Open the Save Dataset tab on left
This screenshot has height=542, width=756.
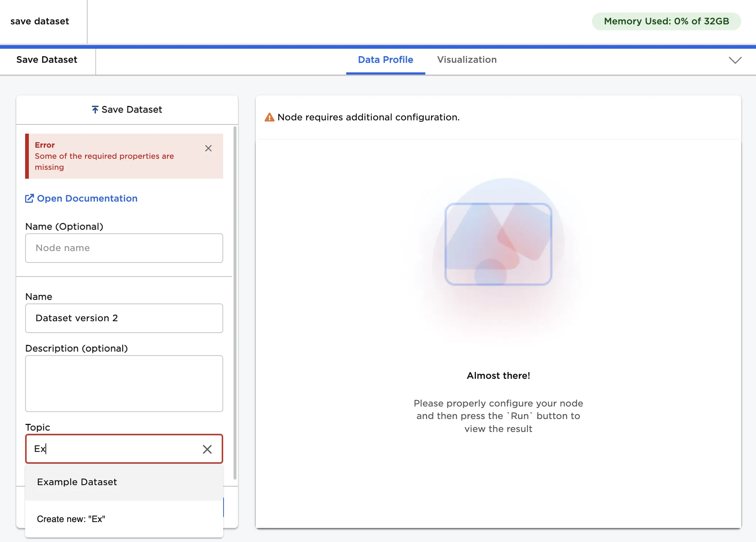tap(47, 60)
